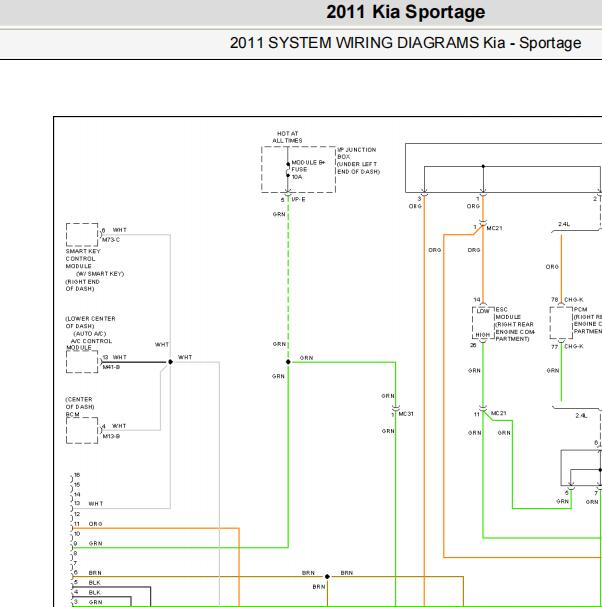Click the "MC31" connector label
This screenshot has width=602, height=607.
point(406,414)
